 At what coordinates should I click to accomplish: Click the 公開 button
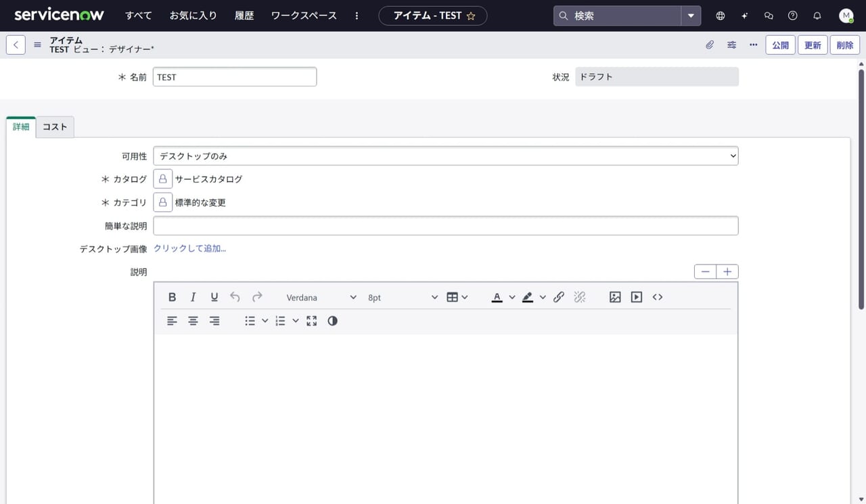(x=780, y=45)
